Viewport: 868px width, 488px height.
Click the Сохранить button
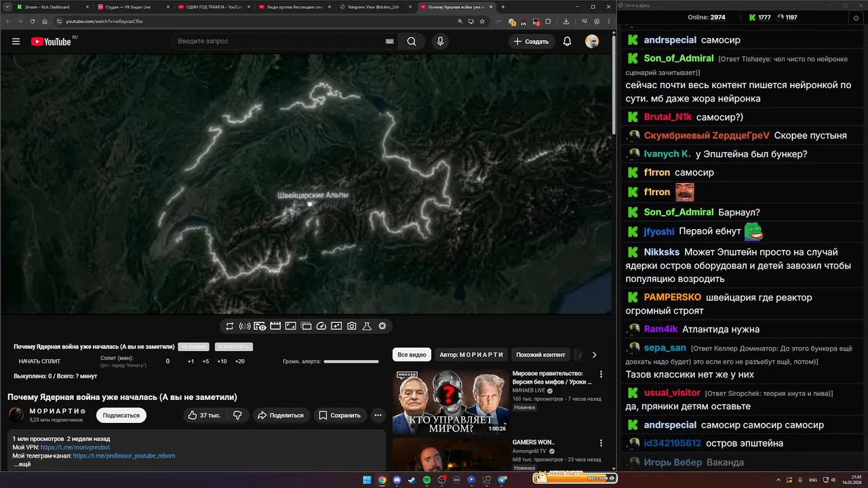coord(340,415)
